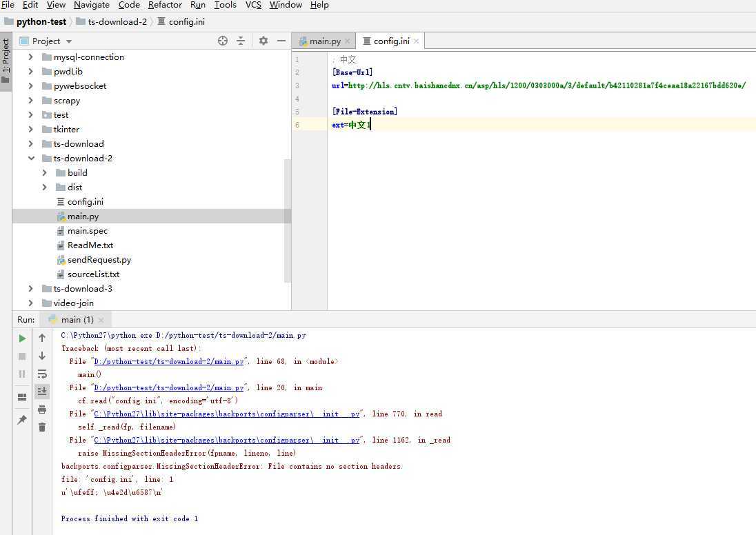Hide the Project panel with minus icon
Screen dimensions: 756x535
click(x=281, y=41)
